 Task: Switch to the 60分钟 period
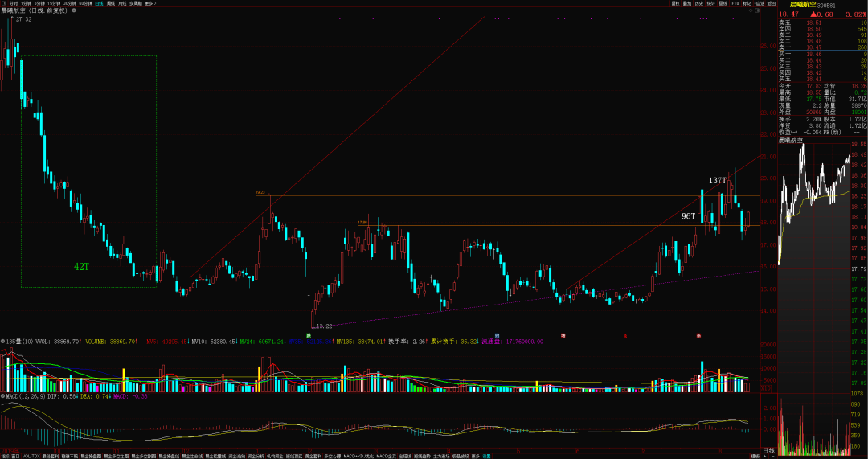click(85, 3)
